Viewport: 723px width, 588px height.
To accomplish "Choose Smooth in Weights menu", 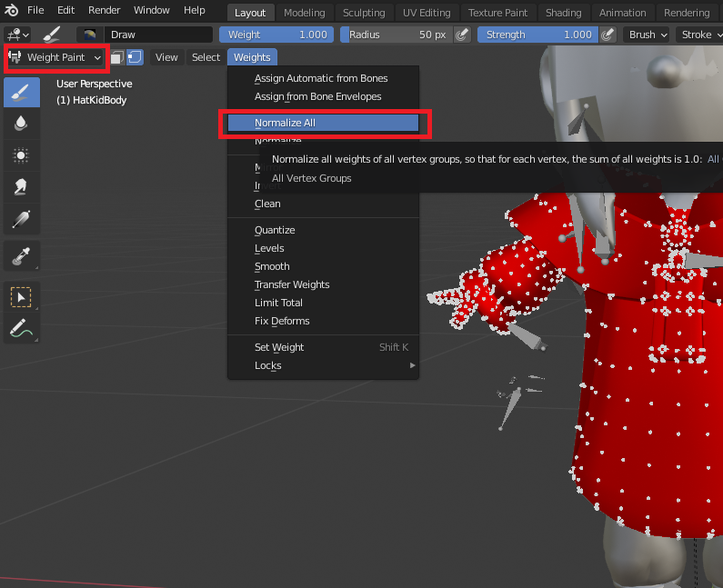I will pos(323,266).
